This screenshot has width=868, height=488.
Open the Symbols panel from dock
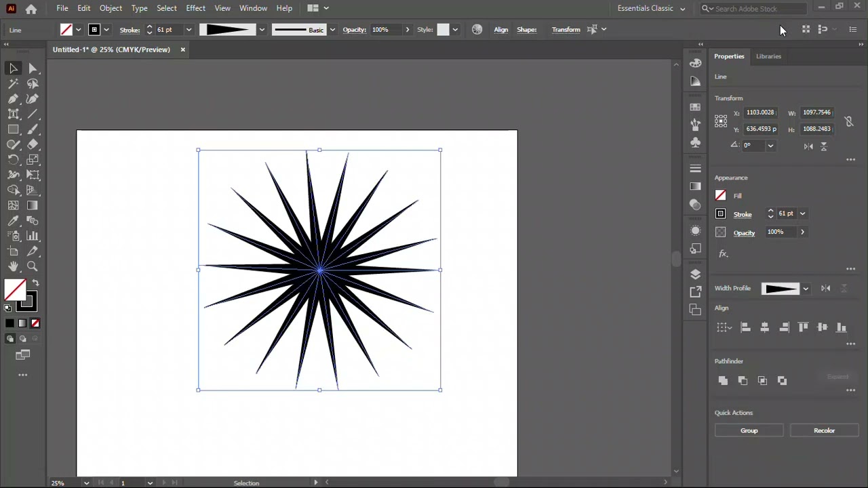[x=695, y=142]
